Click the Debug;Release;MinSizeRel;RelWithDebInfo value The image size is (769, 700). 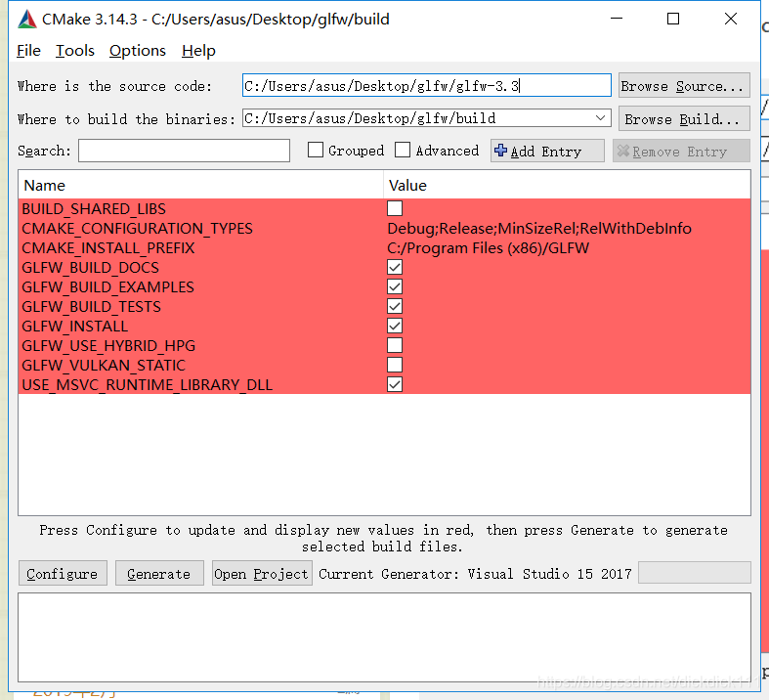tap(539, 229)
